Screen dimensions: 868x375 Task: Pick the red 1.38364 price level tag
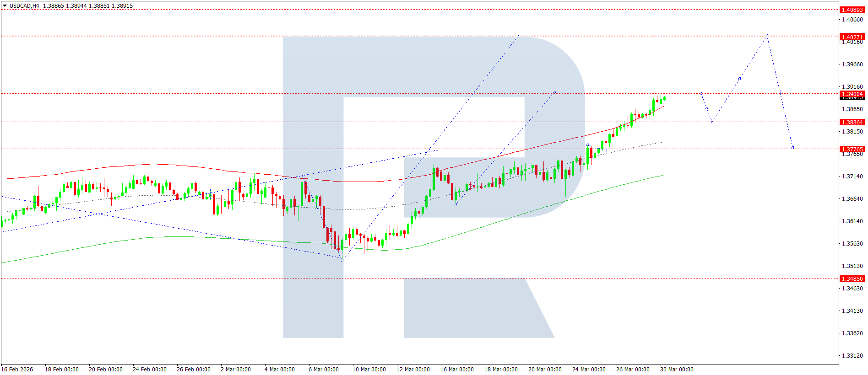pyautogui.click(x=852, y=122)
